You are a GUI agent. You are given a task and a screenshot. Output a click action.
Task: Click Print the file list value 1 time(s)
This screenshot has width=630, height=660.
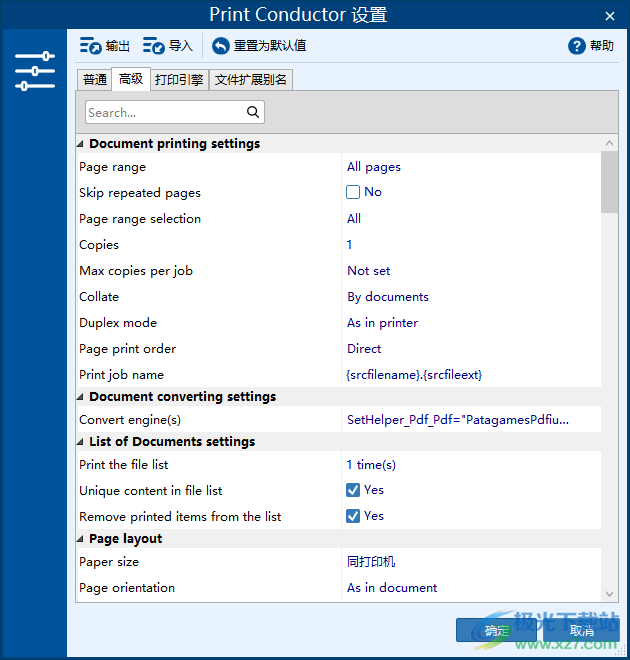click(x=371, y=465)
